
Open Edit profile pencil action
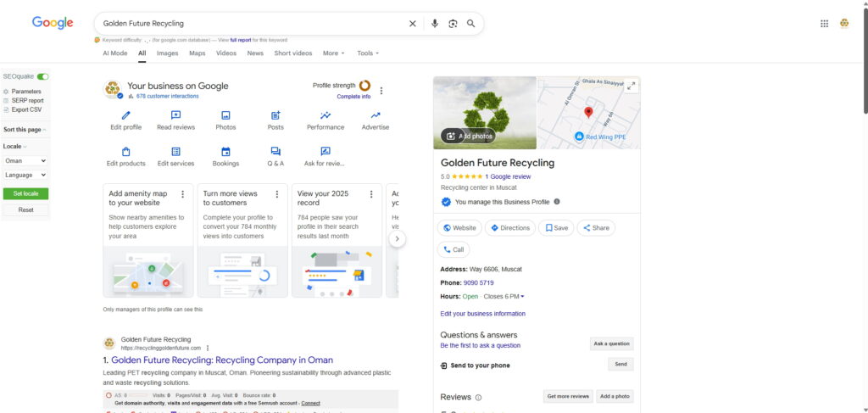pos(126,120)
